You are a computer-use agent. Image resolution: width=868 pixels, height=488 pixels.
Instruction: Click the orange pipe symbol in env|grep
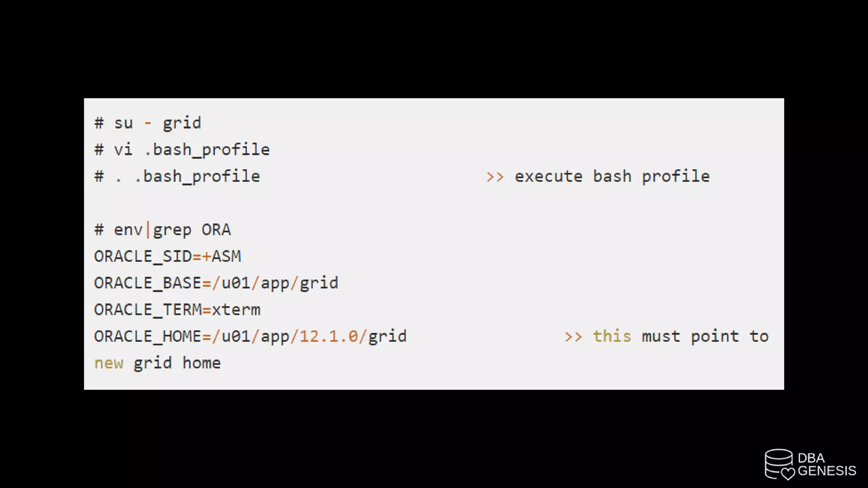coord(147,230)
